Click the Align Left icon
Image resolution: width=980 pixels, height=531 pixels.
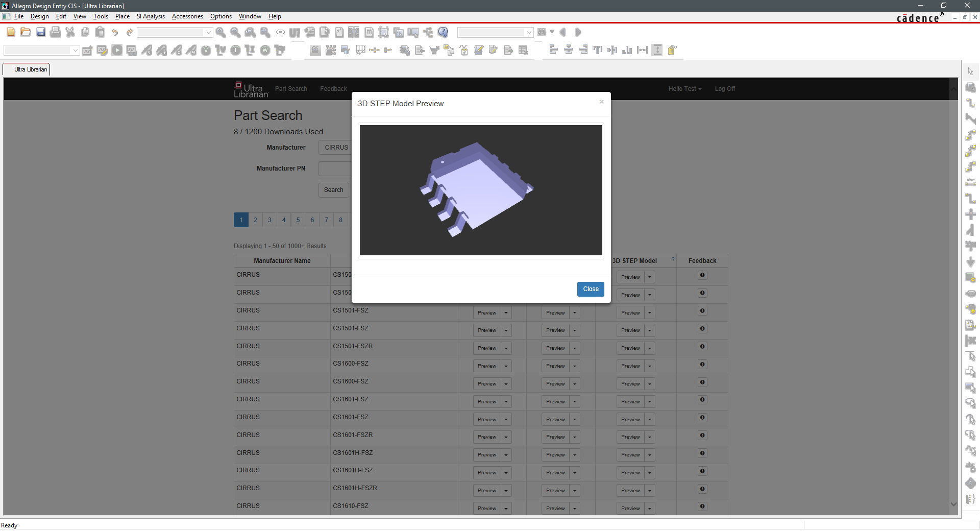553,50
